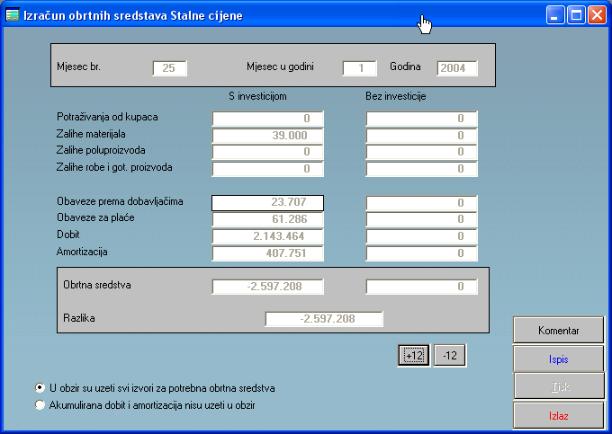
Task: Click Obaveze prema dobavljačima Bez investicije field
Action: (422, 203)
